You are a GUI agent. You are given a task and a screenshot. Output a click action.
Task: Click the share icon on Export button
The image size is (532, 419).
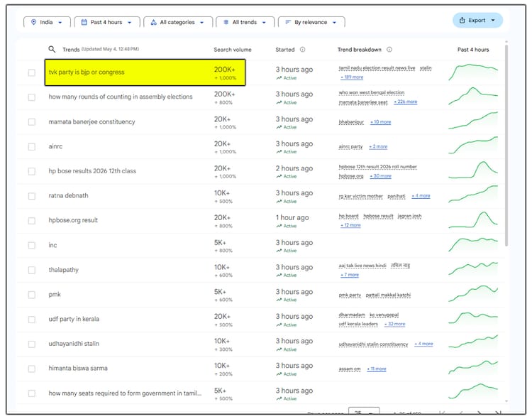462,20
